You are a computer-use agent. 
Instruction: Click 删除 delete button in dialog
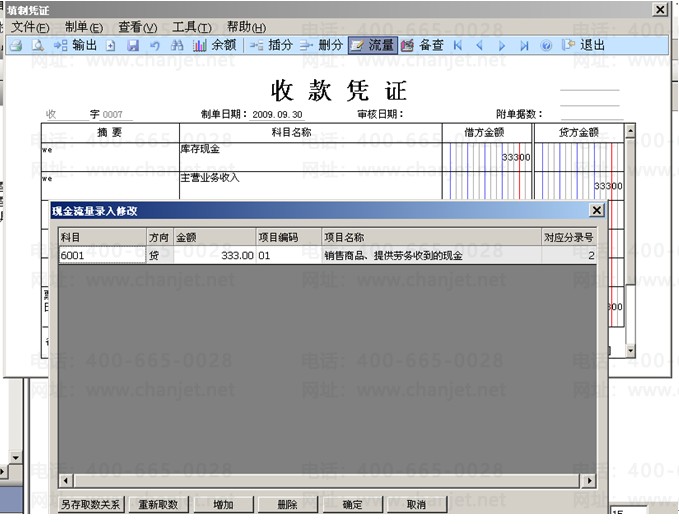[x=288, y=505]
